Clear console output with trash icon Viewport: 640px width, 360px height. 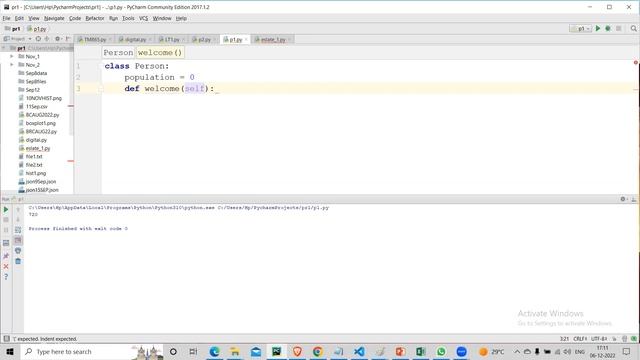(x=18, y=261)
